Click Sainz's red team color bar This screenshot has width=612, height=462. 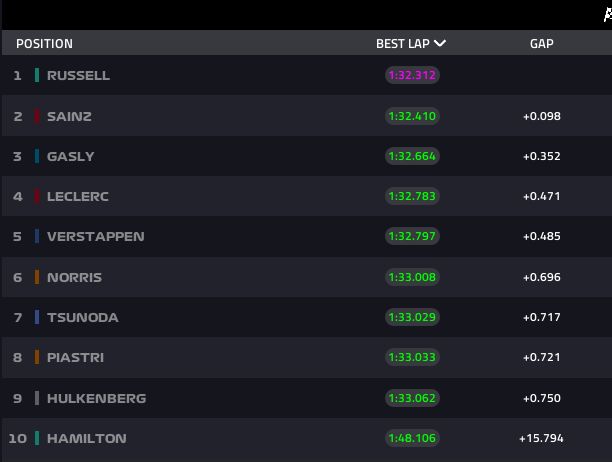[x=37, y=116]
